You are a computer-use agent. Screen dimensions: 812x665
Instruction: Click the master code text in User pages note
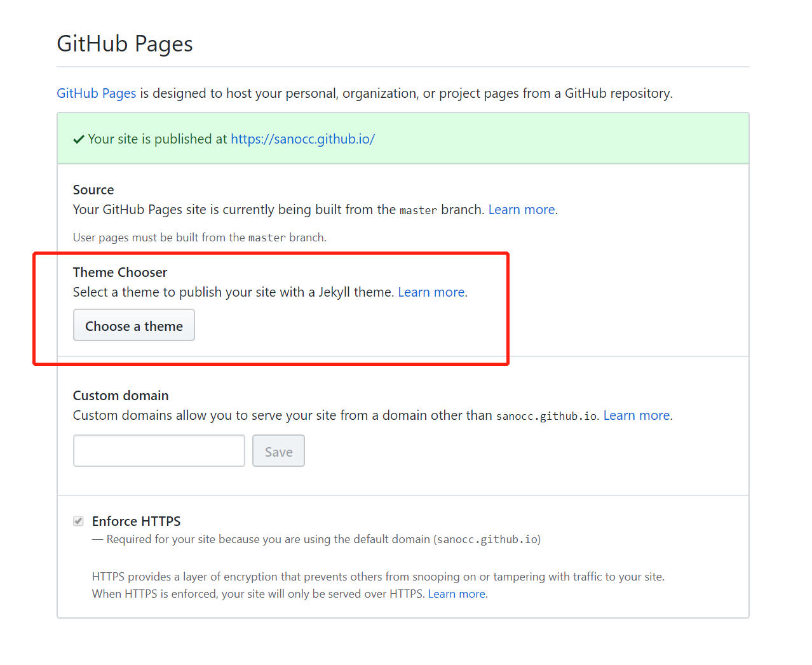[x=267, y=238]
